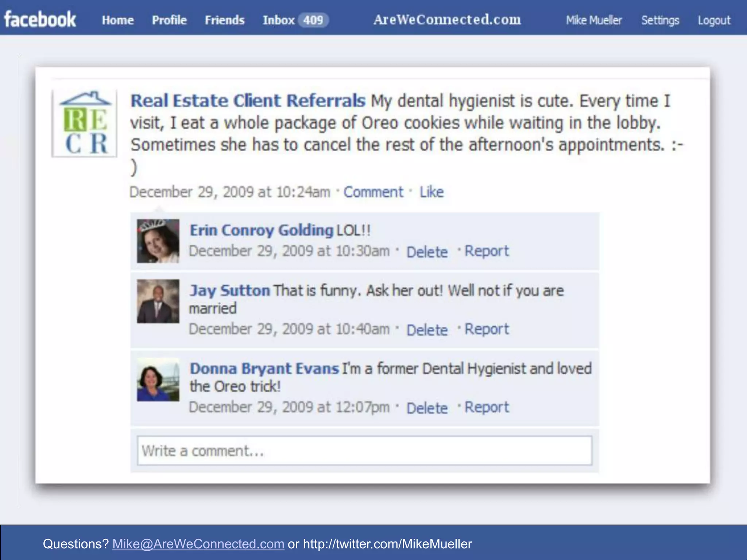747x560 pixels.
Task: Open Mike Mueller account link
Action: point(593,20)
